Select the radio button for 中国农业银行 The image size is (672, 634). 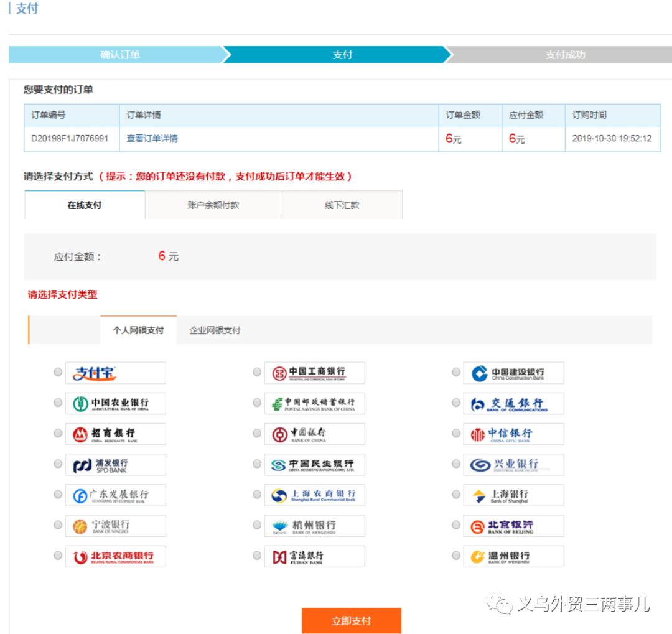(57, 403)
